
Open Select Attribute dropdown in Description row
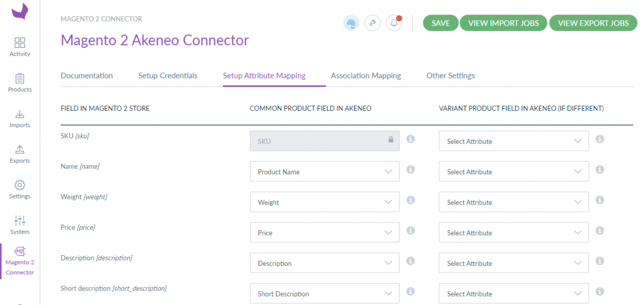pyautogui.click(x=514, y=263)
